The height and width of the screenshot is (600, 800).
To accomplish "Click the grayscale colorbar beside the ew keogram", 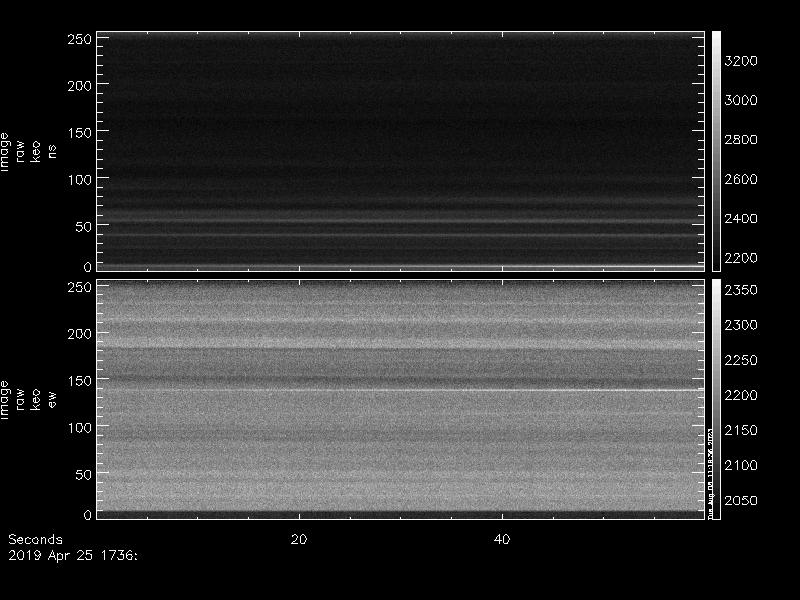I will [716, 399].
